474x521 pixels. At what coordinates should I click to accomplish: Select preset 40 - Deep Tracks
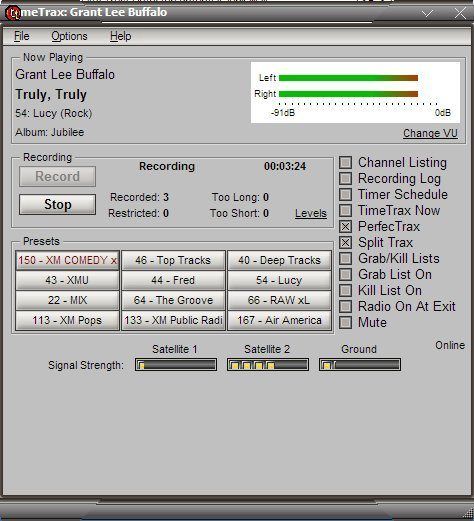click(279, 260)
